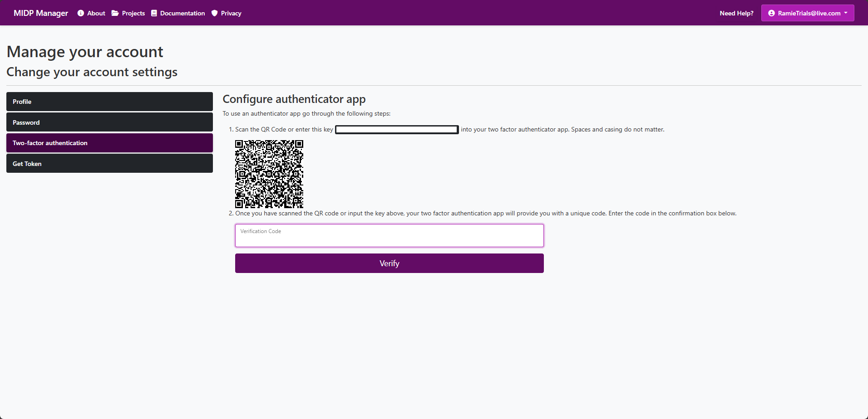
Task: Click the Privacy shield icon
Action: (215, 13)
